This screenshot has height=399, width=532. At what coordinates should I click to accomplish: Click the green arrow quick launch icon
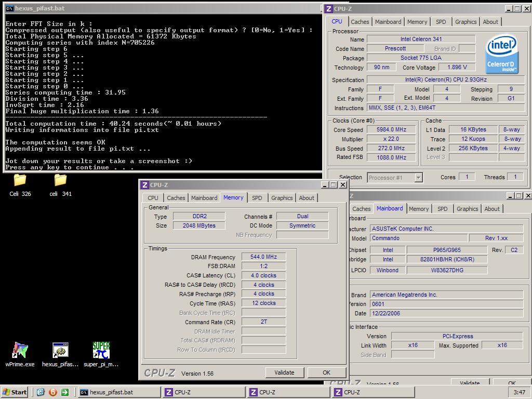click(65, 392)
